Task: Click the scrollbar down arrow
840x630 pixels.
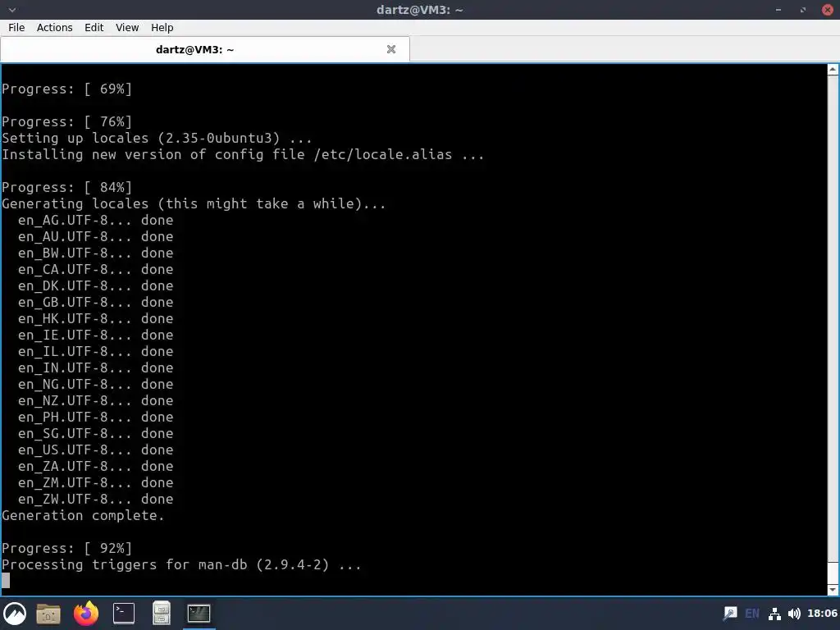Action: click(833, 590)
